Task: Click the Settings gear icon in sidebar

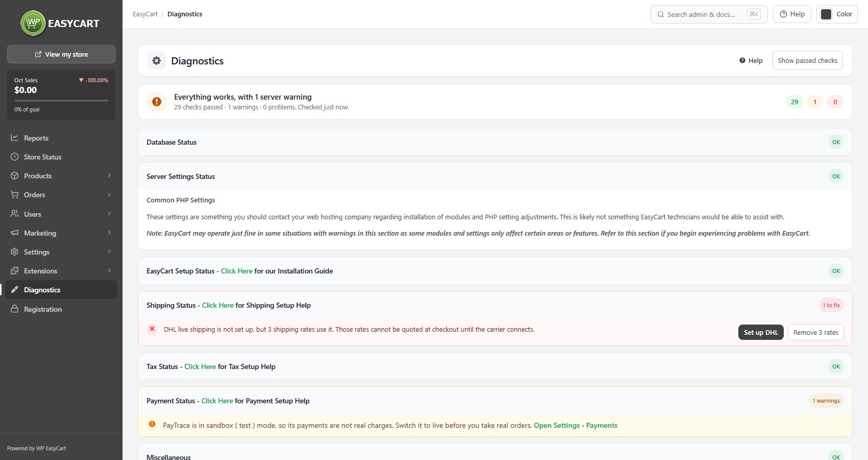Action: (14, 252)
